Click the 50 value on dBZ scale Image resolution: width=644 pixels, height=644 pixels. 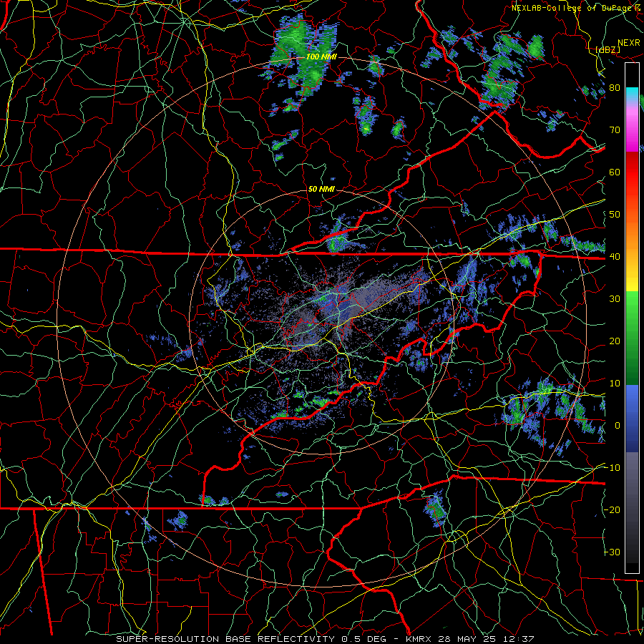point(615,215)
